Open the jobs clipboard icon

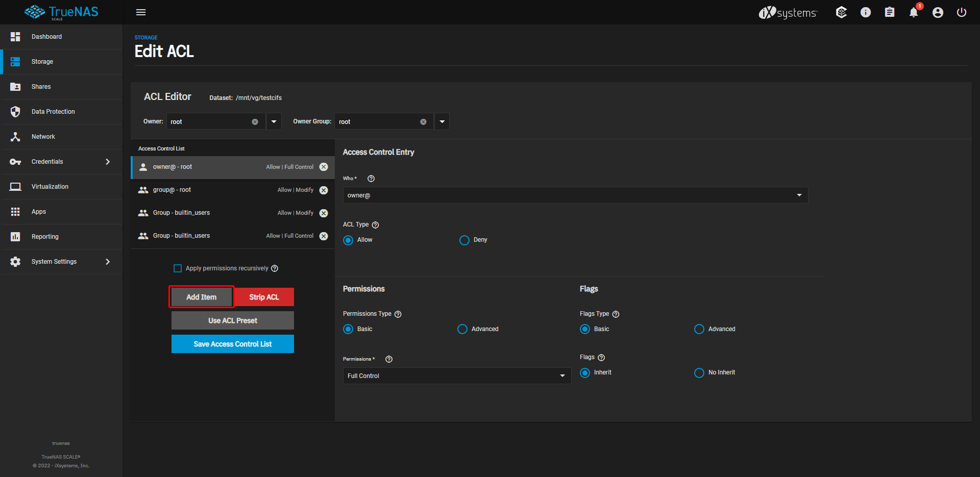(x=890, y=12)
